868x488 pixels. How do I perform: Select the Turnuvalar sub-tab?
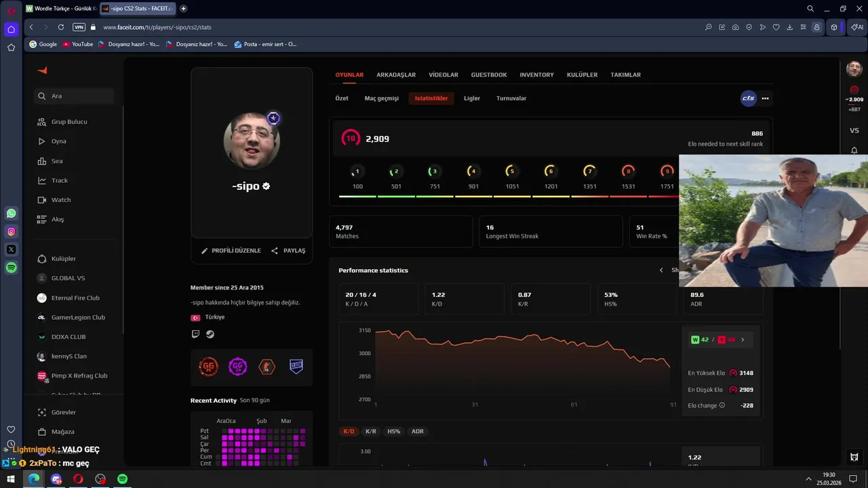pyautogui.click(x=511, y=98)
